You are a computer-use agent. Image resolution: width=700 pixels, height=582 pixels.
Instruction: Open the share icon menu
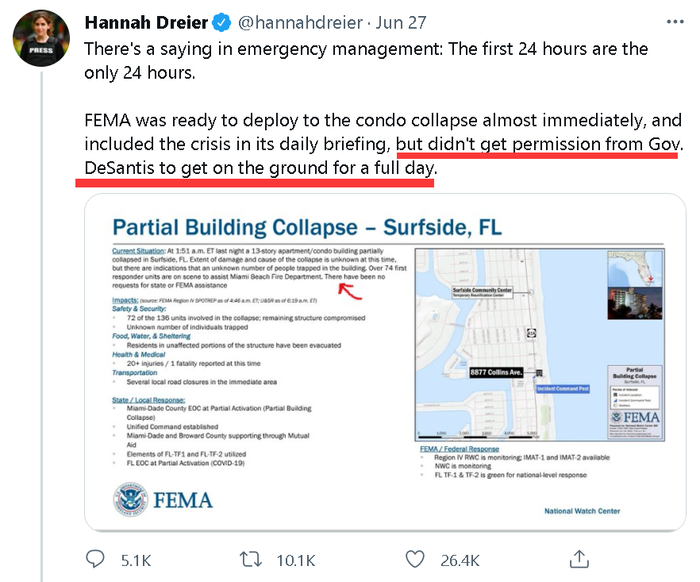(x=579, y=558)
